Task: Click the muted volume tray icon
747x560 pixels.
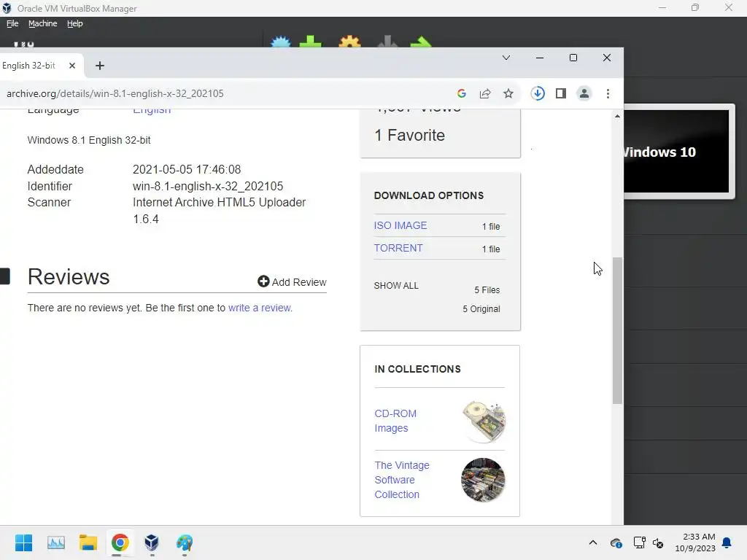Action: pyautogui.click(x=659, y=542)
